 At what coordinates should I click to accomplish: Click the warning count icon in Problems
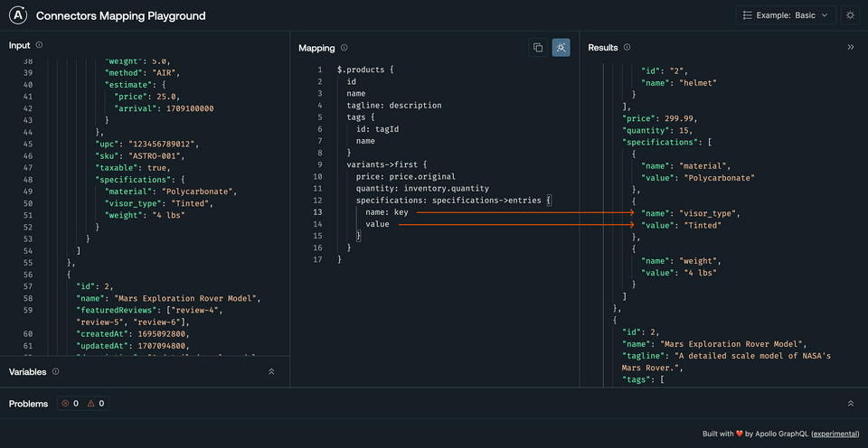click(90, 404)
